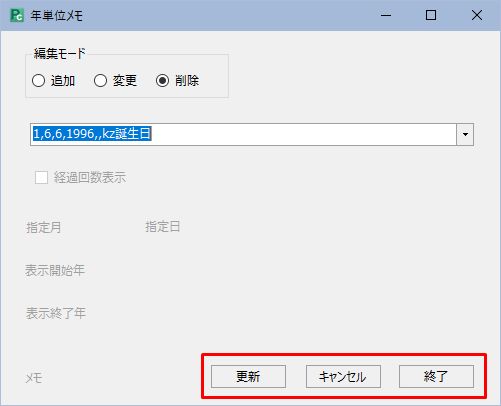This screenshot has width=501, height=406.
Task: Maximize the 年単位メモ window
Action: pyautogui.click(x=431, y=15)
